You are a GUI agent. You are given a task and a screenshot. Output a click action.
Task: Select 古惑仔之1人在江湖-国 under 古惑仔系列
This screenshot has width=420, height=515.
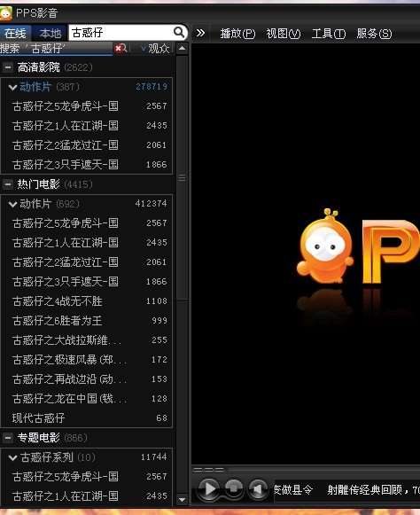87,496
